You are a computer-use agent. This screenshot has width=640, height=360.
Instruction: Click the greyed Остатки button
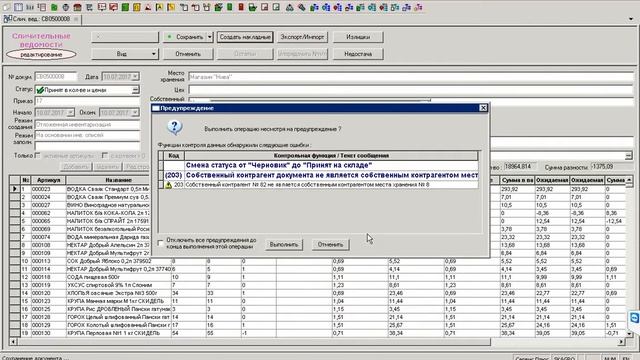(245, 54)
